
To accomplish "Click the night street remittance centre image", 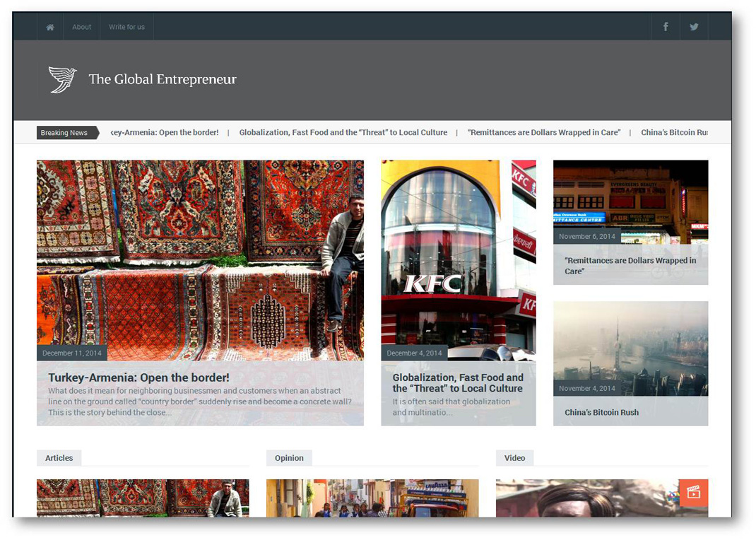I will coord(631,202).
